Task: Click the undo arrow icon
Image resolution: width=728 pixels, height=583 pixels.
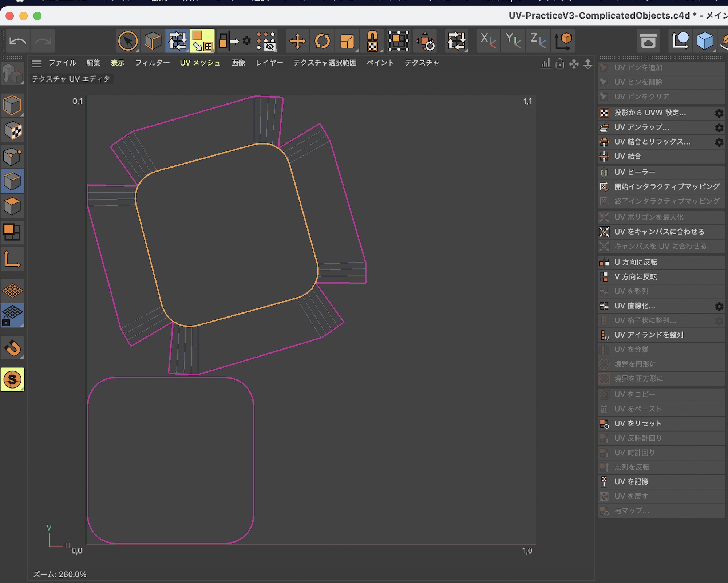Action: (17, 41)
